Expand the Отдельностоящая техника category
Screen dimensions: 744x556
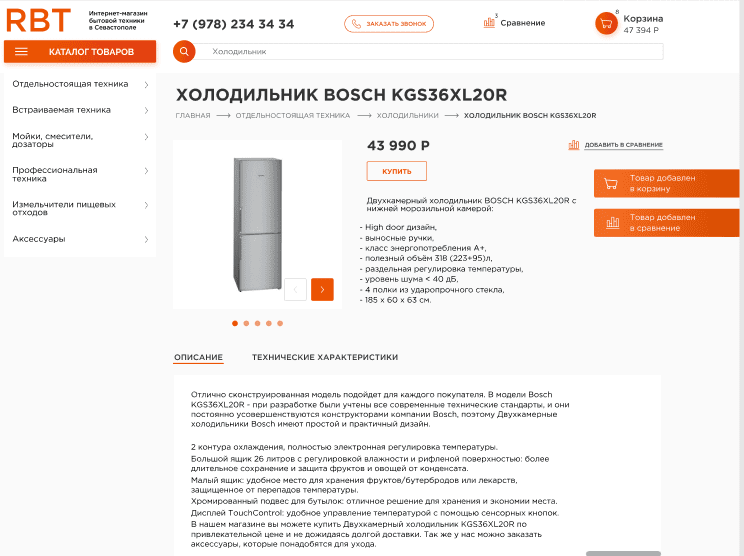click(146, 85)
